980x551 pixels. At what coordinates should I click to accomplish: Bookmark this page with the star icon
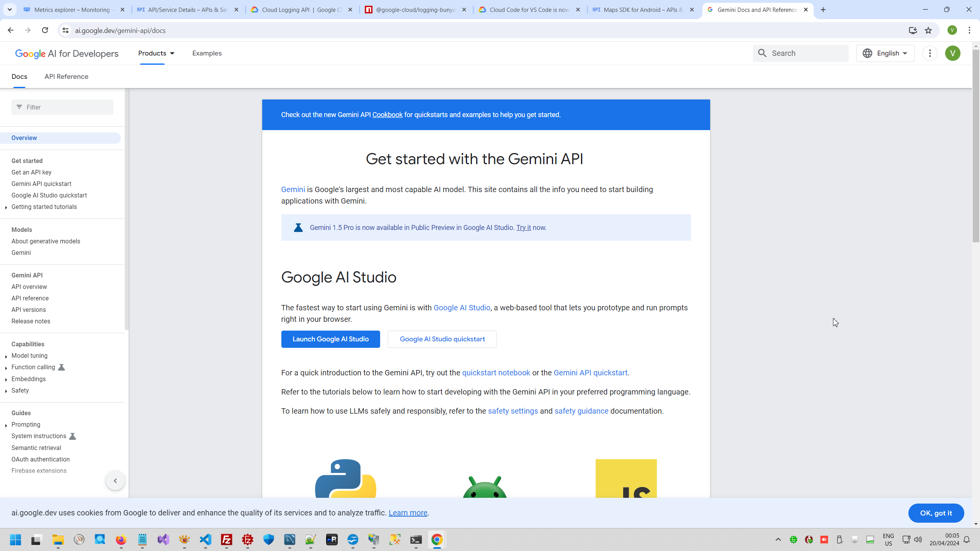coord(928,30)
